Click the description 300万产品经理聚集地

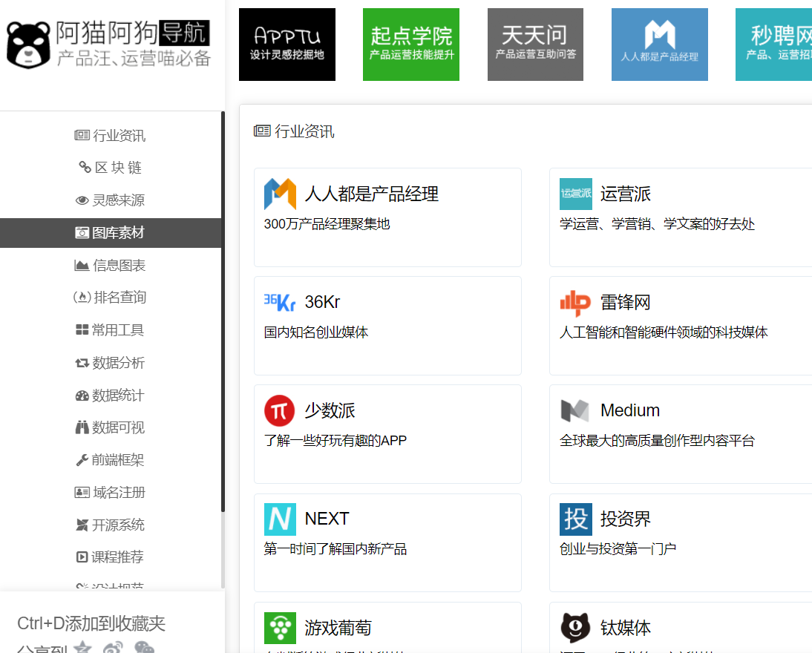(x=327, y=224)
